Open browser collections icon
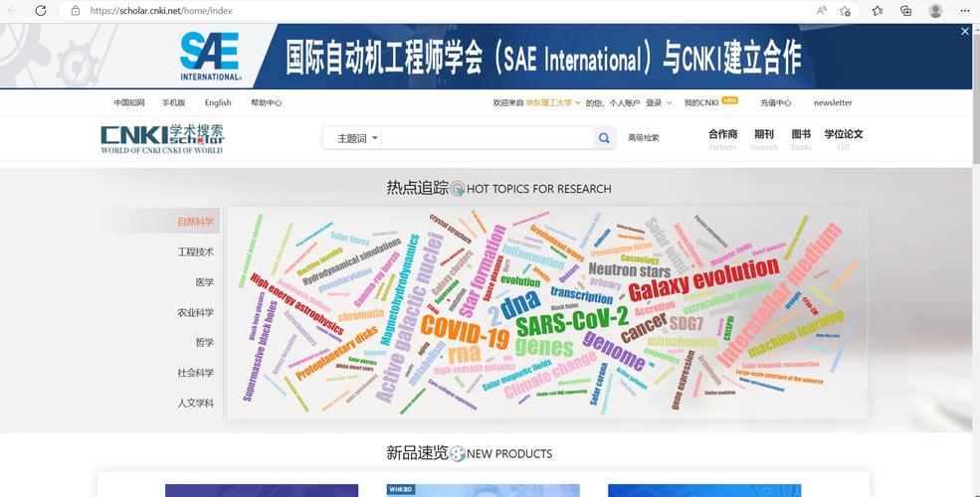The height and width of the screenshot is (497, 980). pos(905,11)
